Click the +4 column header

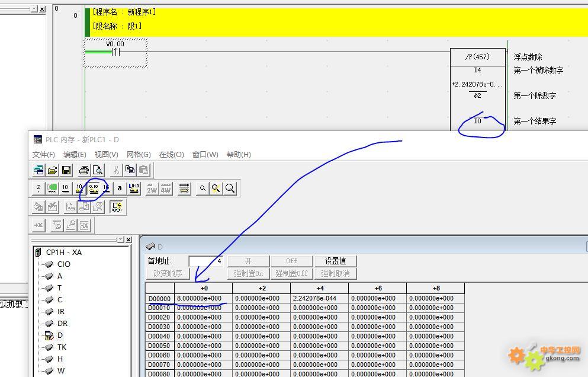(320, 289)
